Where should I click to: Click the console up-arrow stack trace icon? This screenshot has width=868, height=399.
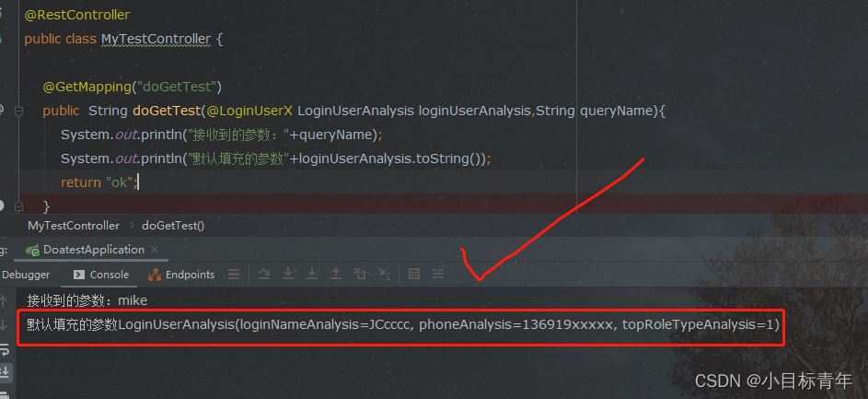pos(4,301)
